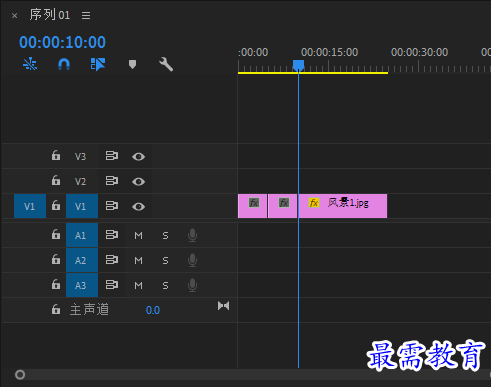Screen dimensions: 491x387
Task: Hide track V2 with eye icon
Action: 138,181
